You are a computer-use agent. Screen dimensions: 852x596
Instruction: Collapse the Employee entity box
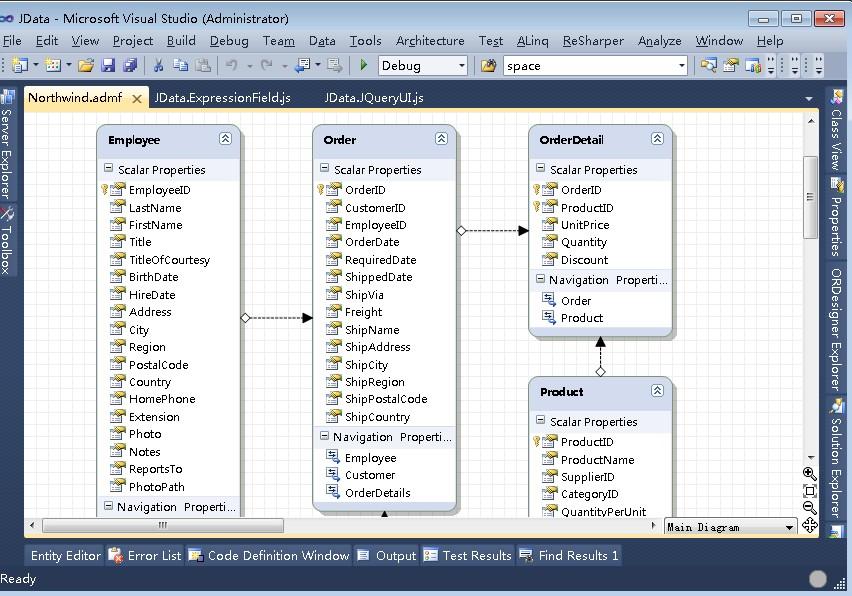(225, 139)
